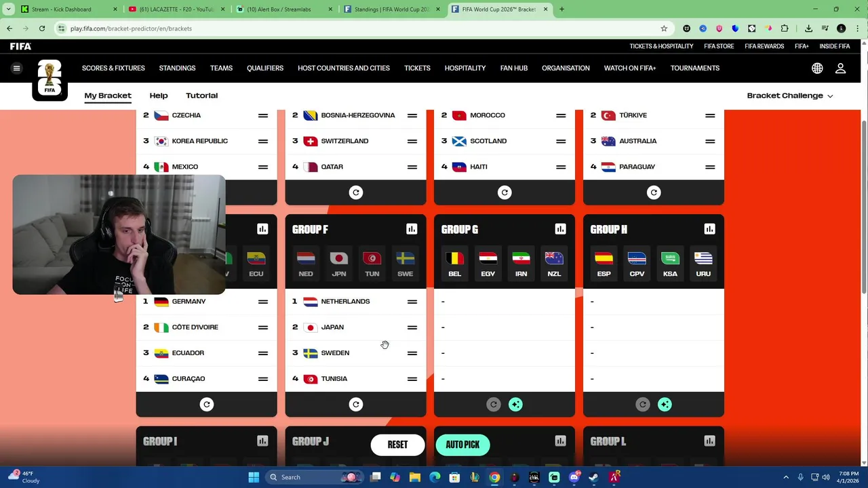Open Watch on FIFA+ menu
868x488 pixels.
click(630, 68)
